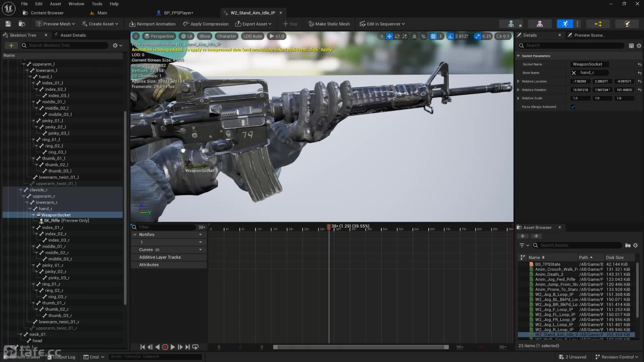Save the current animation asset

click(8, 24)
